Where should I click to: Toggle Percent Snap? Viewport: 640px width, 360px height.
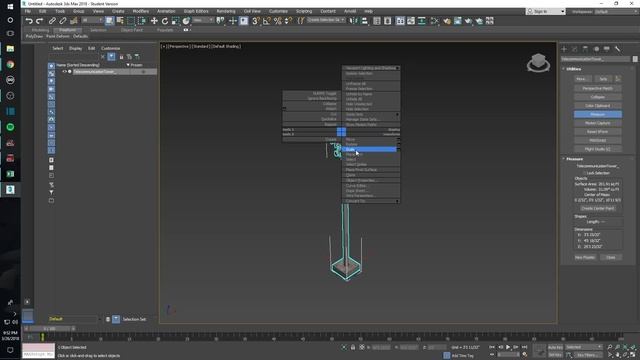tap(278, 20)
